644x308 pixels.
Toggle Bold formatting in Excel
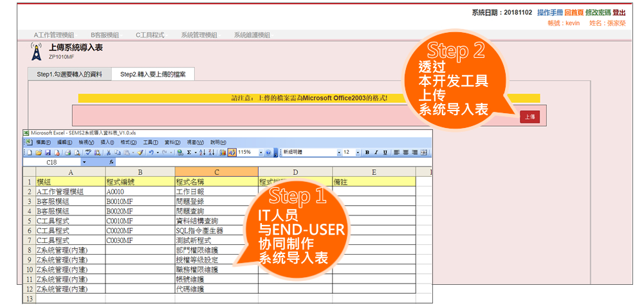click(x=367, y=152)
